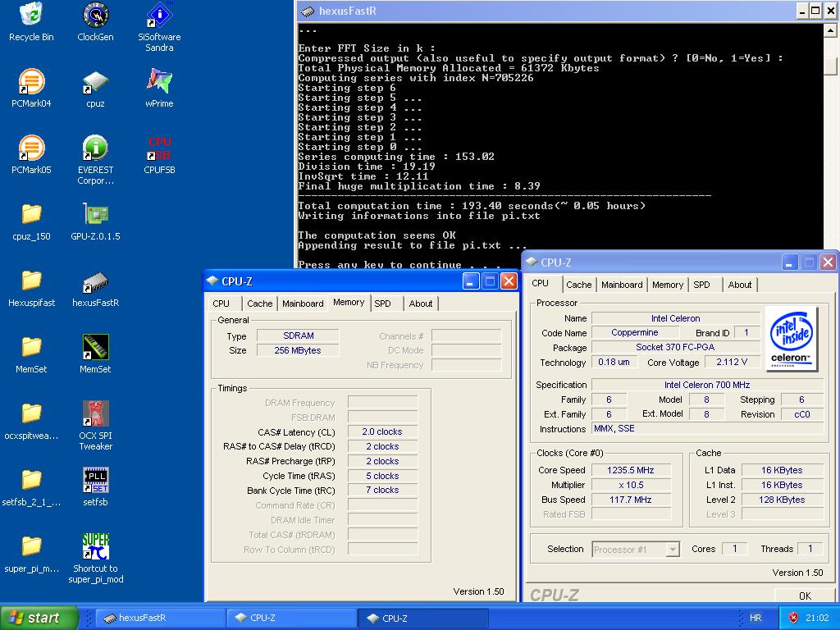
Task: Click the hexusFastR window title icon
Action: (x=308, y=11)
